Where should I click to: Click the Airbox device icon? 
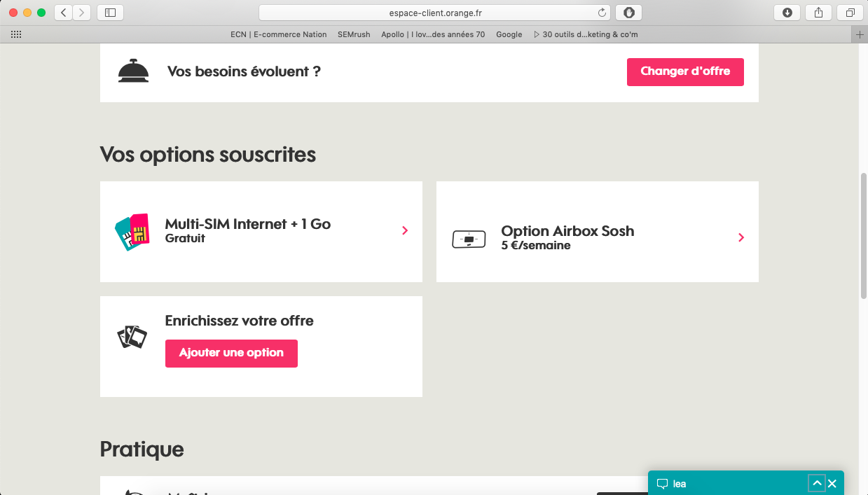(x=469, y=239)
